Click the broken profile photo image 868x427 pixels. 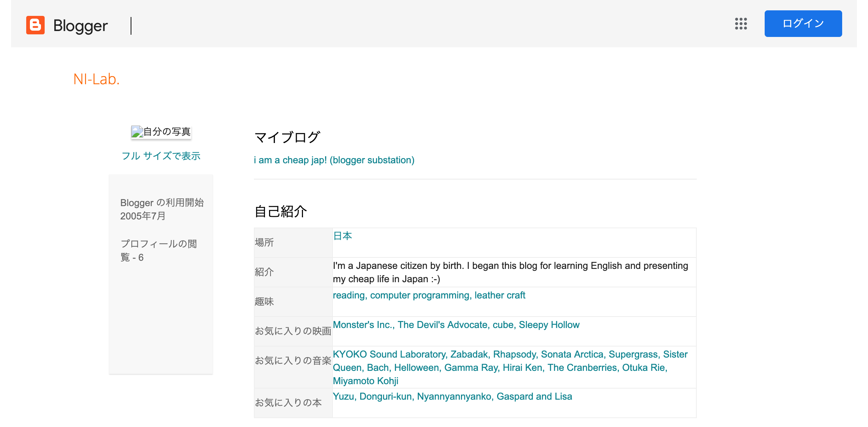(x=161, y=132)
